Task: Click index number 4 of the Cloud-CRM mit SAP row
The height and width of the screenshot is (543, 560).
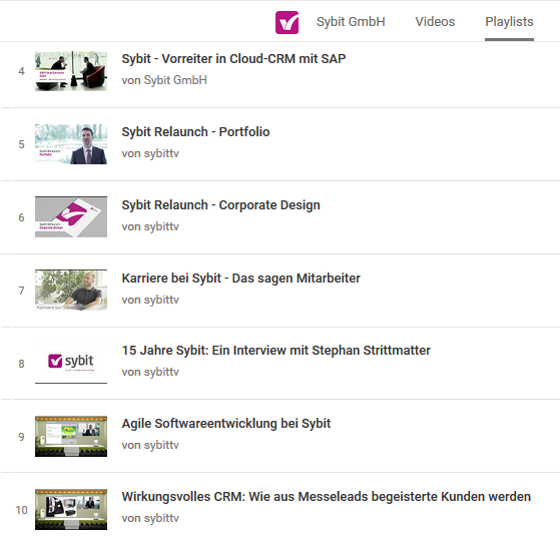Action: [21, 71]
